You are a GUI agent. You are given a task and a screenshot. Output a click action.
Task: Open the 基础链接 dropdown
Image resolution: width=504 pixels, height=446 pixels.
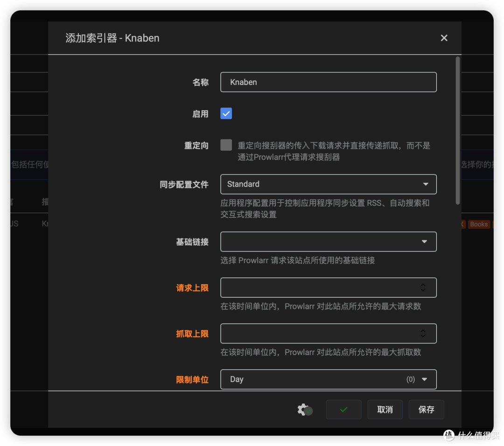point(328,242)
